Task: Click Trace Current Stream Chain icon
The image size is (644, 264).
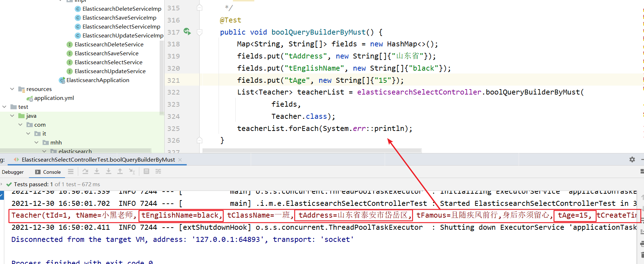Action: (158, 172)
